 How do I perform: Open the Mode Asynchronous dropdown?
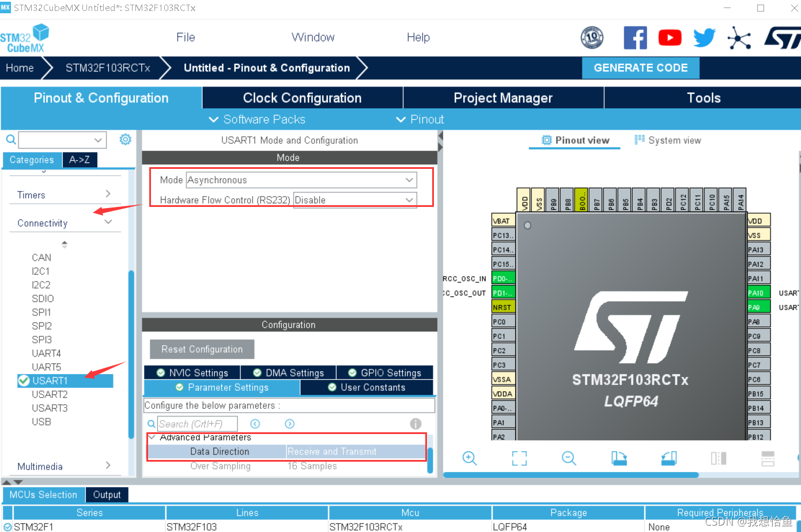(301, 180)
